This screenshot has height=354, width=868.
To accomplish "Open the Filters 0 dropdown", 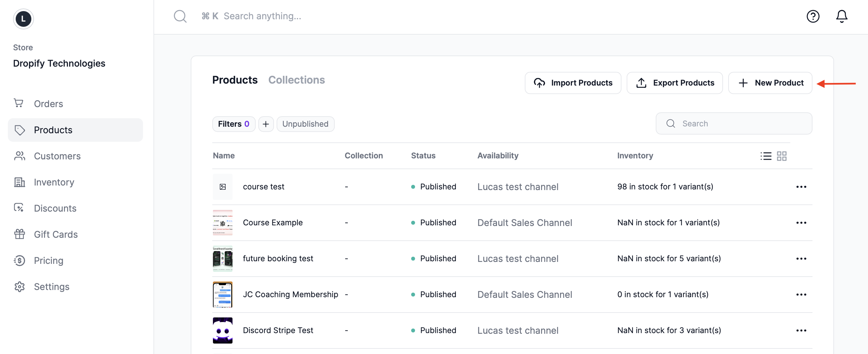I will coord(233,124).
